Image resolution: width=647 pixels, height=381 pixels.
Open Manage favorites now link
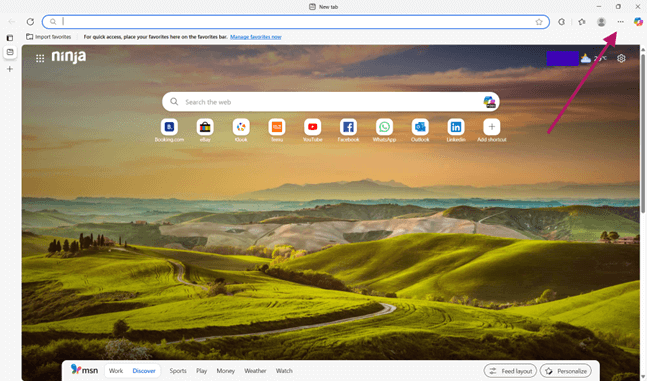coord(256,37)
